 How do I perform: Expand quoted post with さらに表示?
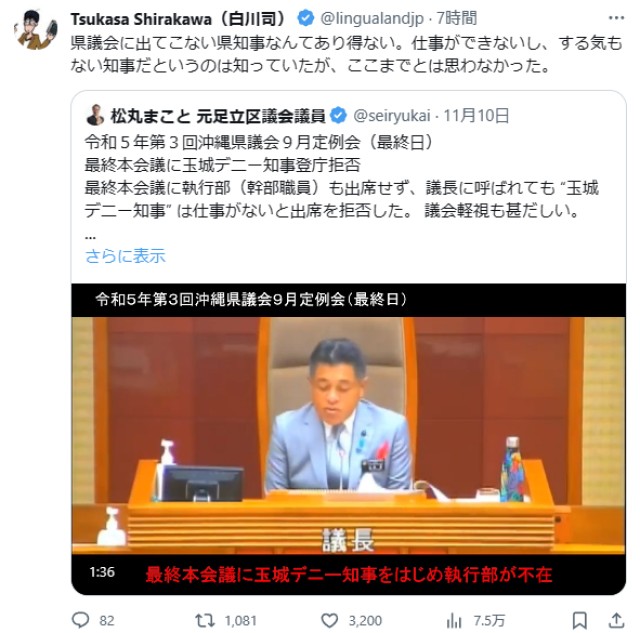tap(125, 256)
